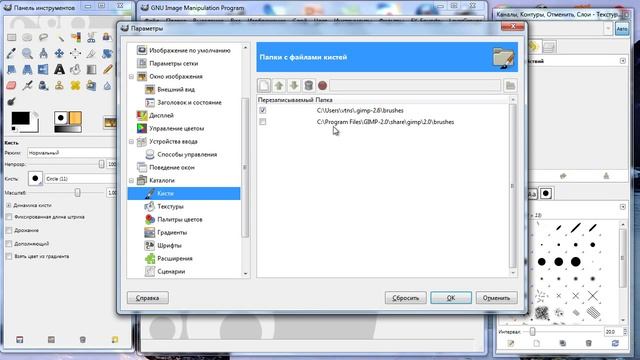Select the Crop tool
The width and height of the screenshot is (640, 360).
[x=91, y=53]
